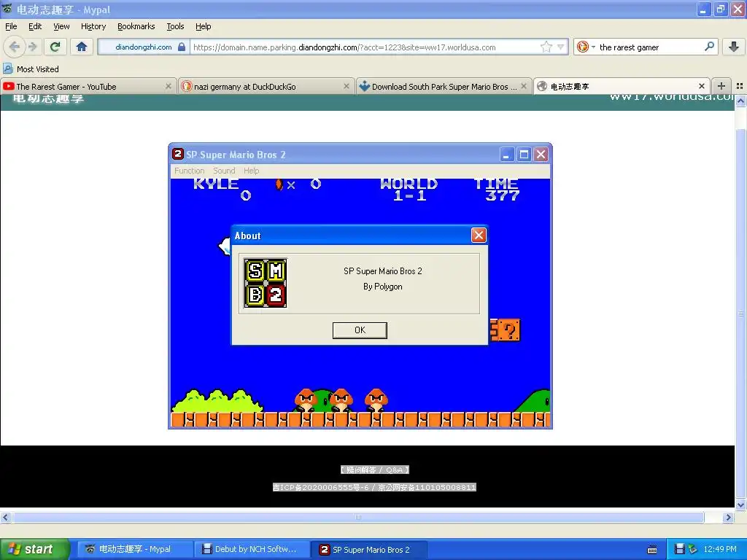The height and width of the screenshot is (560, 747).
Task: Open the Help menu in the game window
Action: click(251, 171)
